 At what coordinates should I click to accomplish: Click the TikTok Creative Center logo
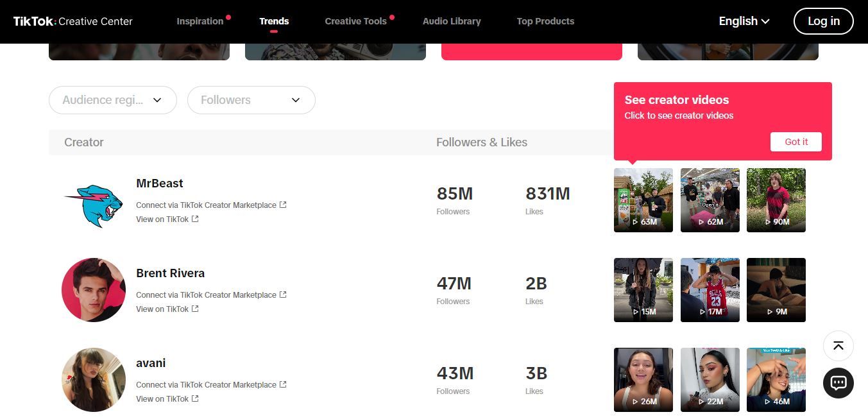point(72,21)
